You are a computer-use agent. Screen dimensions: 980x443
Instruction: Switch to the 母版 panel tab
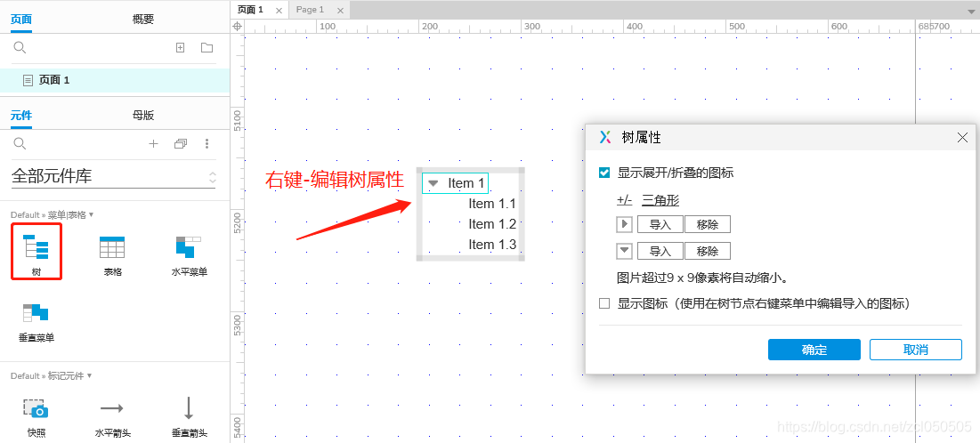[x=143, y=116]
